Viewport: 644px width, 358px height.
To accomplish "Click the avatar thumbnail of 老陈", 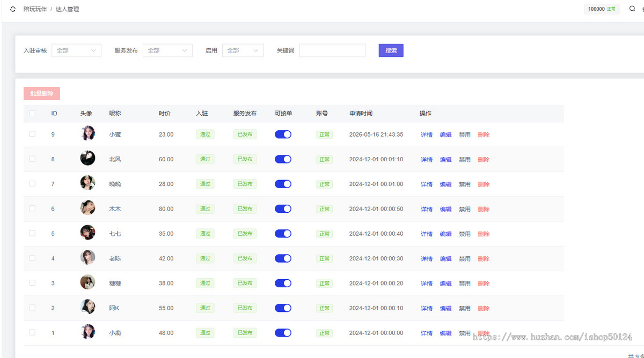I will (x=87, y=257).
